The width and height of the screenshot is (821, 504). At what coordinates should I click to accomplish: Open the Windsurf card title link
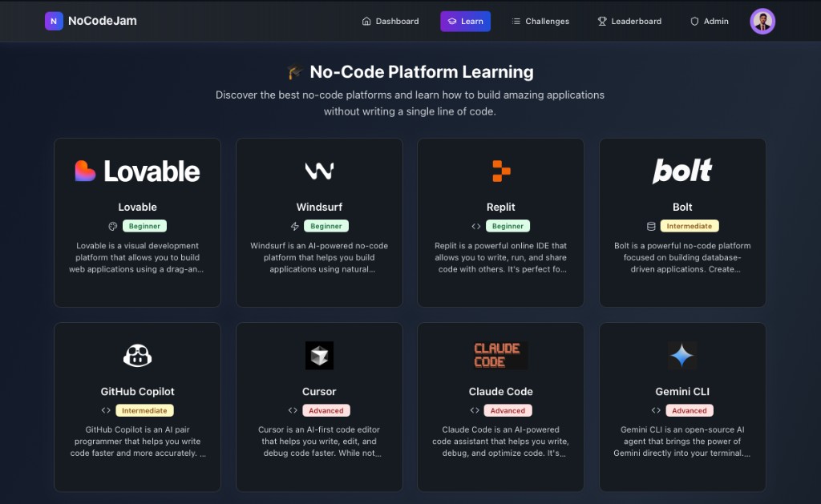[319, 208]
